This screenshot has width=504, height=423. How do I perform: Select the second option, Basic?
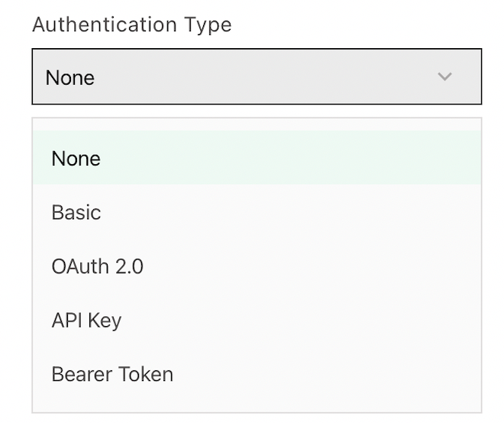coord(257,212)
